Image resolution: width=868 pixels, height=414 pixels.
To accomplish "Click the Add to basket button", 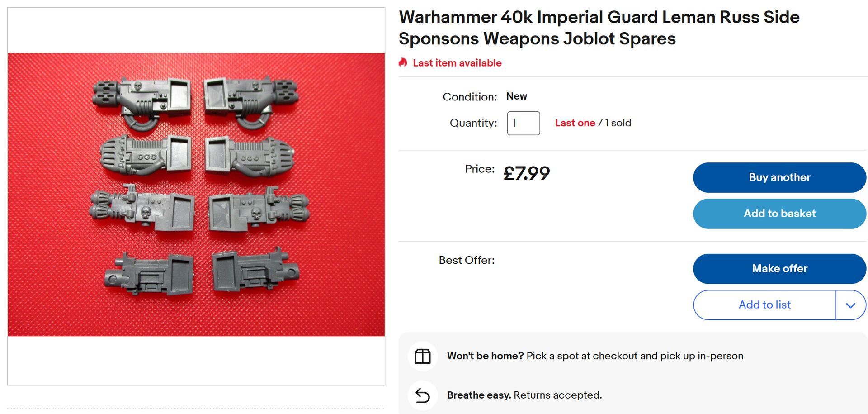I will (779, 214).
